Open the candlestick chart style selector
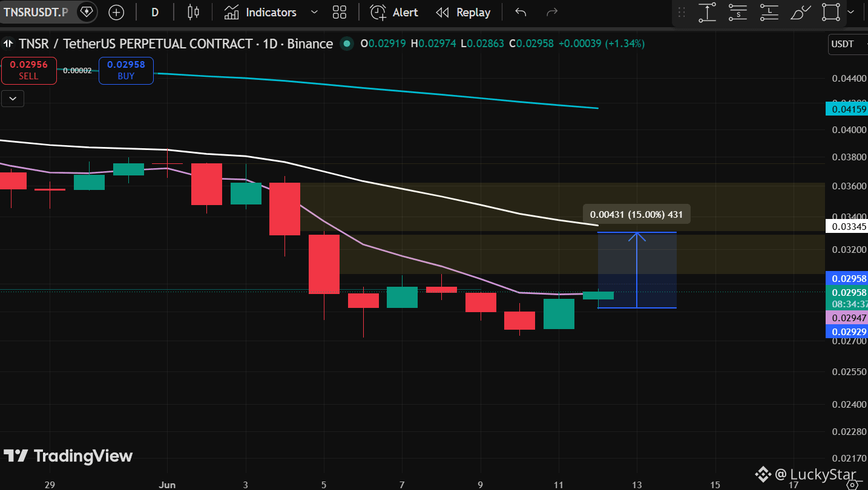This screenshot has height=490, width=868. 193,12
